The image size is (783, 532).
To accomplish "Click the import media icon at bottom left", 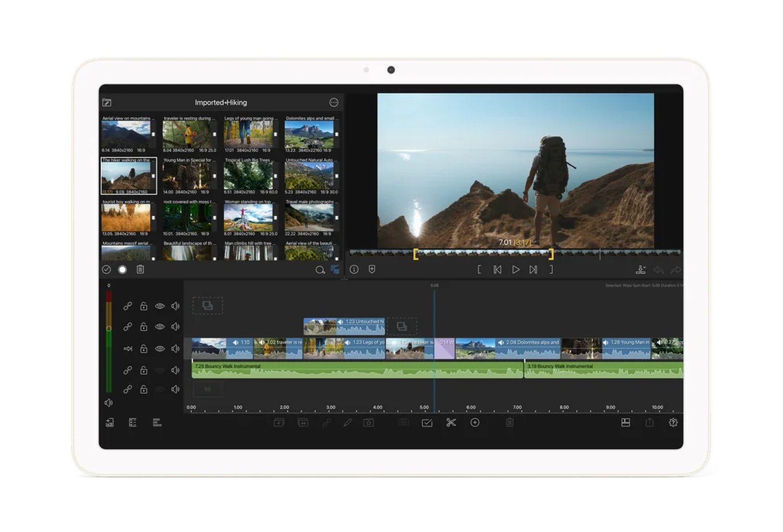I will coord(110,422).
